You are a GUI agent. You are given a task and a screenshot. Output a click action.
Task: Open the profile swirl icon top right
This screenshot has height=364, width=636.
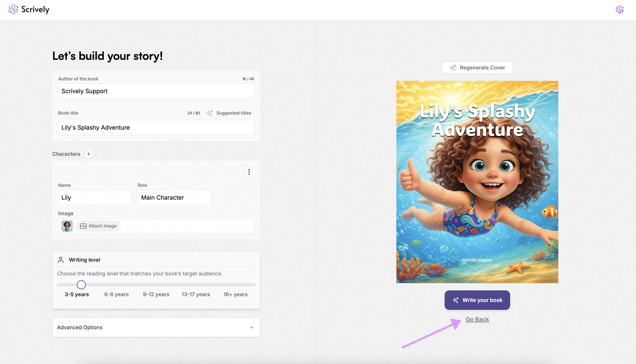pyautogui.click(x=619, y=9)
